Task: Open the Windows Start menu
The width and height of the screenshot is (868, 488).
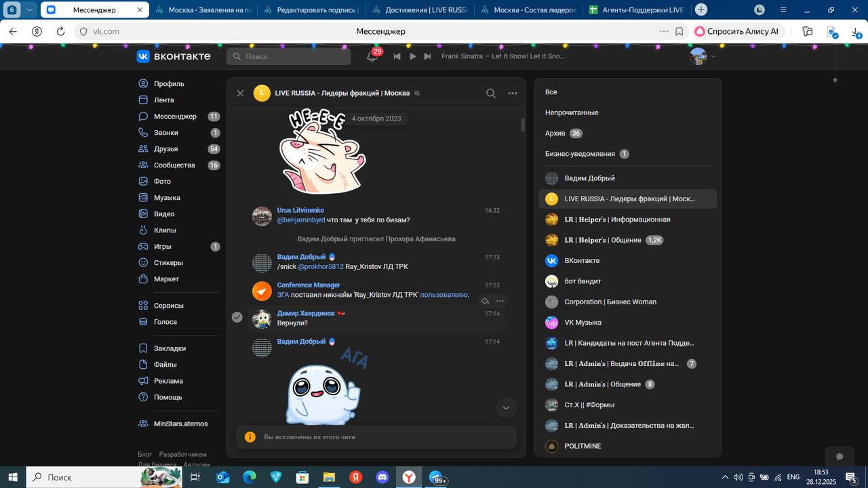Action: [12, 477]
